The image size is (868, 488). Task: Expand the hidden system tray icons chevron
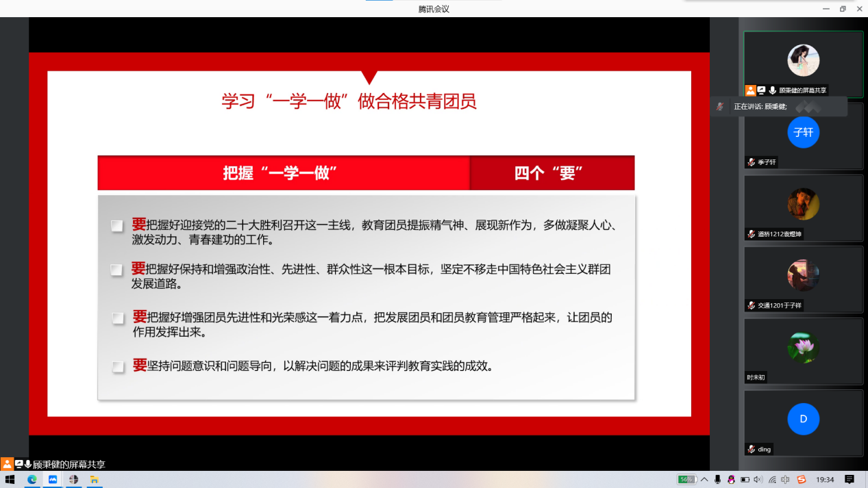pyautogui.click(x=704, y=480)
